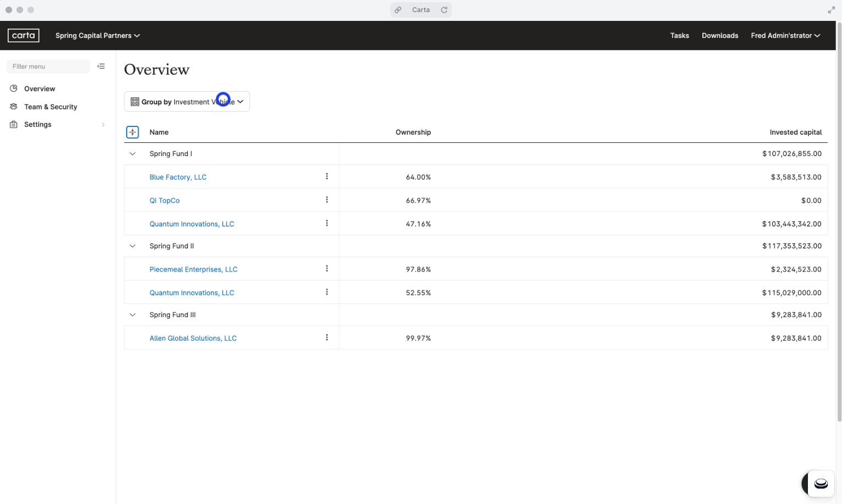Click the $107,026,855.00 invested capital total

792,154
